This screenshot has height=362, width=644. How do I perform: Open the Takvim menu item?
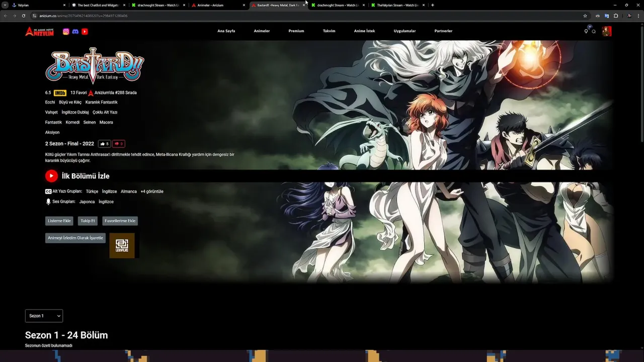(329, 31)
